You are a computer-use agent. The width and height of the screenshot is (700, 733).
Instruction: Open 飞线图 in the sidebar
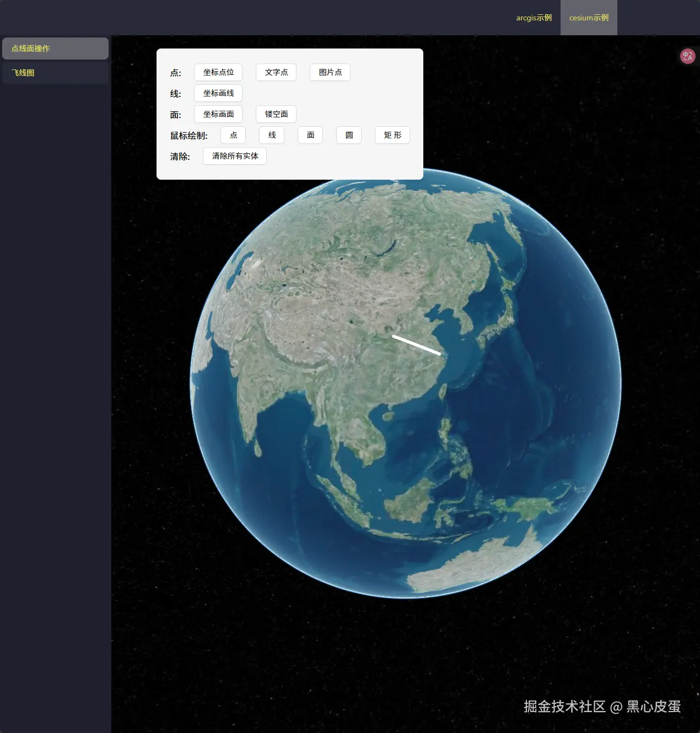pyautogui.click(x=55, y=73)
